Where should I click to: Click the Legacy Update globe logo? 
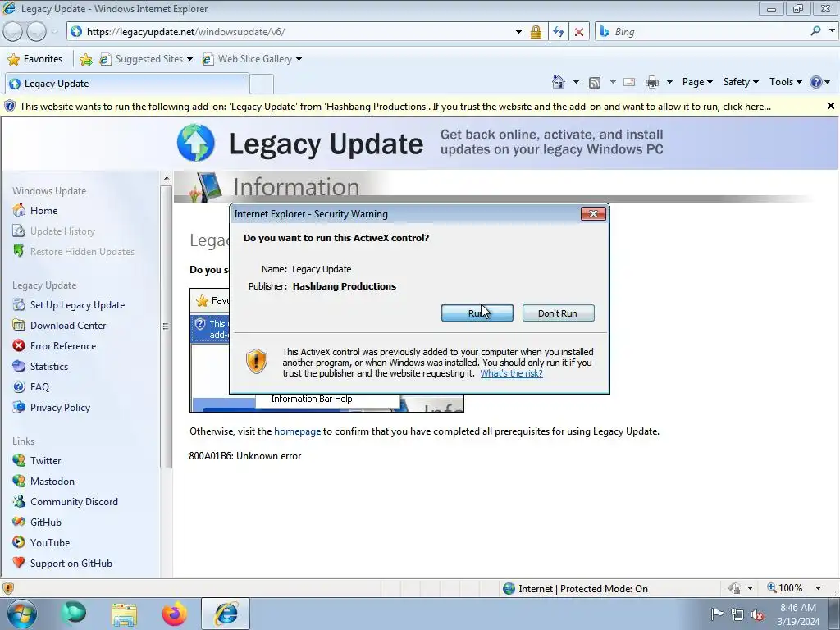(196, 143)
